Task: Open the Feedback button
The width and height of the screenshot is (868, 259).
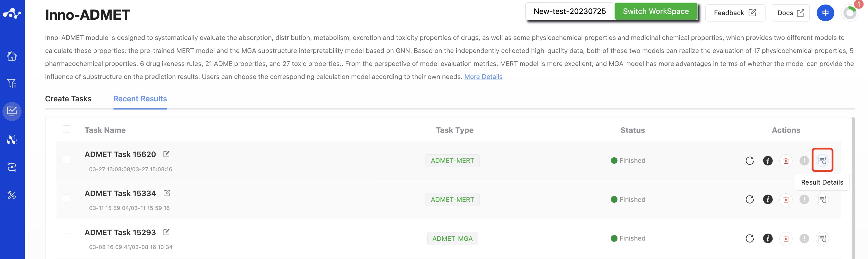Action: pos(735,13)
